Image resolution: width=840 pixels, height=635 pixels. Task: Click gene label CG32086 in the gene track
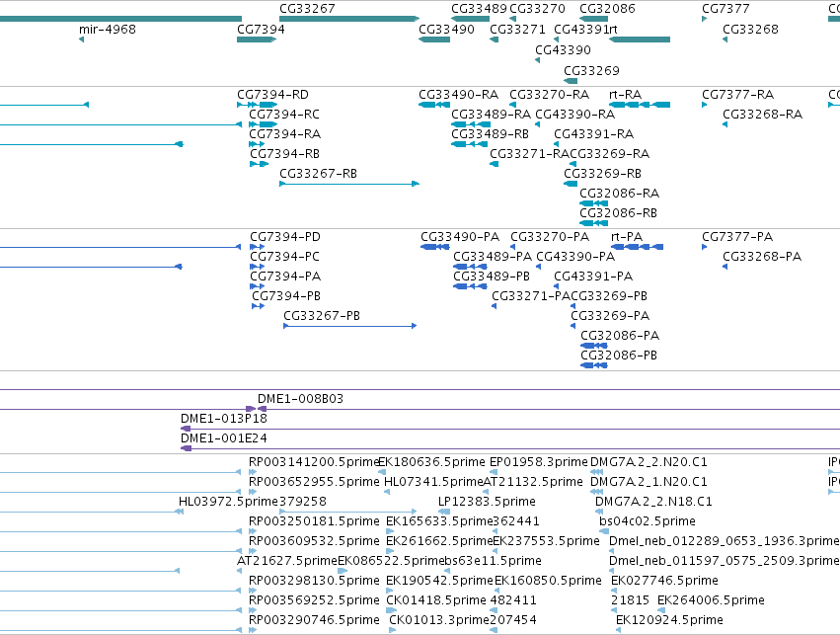[x=607, y=9]
